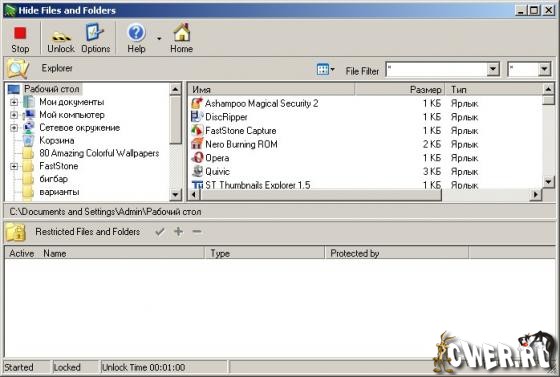Click the file list scroll right arrow

pos(535,195)
